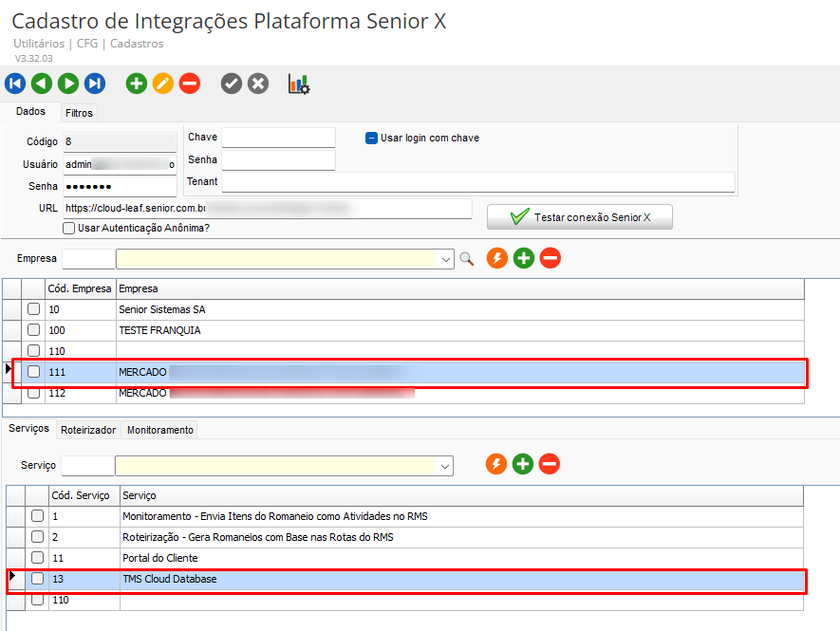Image resolution: width=840 pixels, height=631 pixels.
Task: Go to the previous record
Action: (42, 84)
